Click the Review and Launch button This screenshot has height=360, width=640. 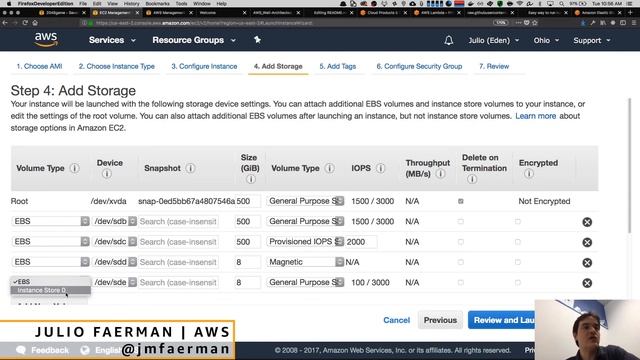click(502, 320)
